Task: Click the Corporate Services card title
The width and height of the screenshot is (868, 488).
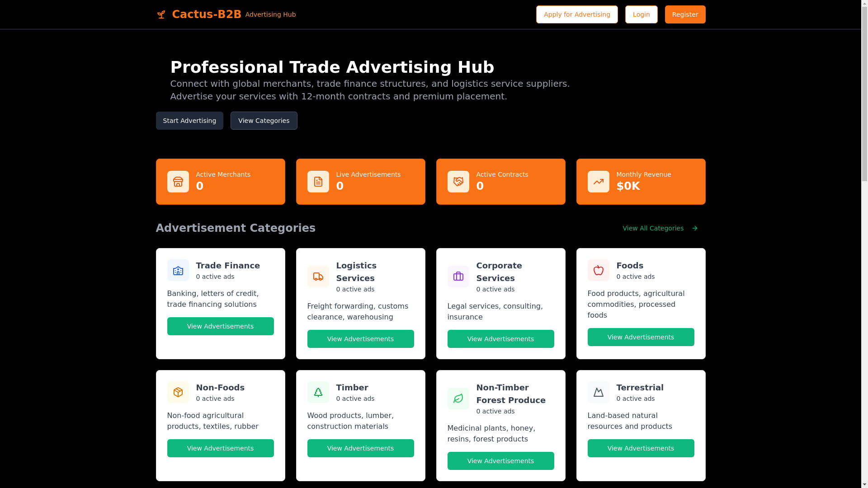Action: coord(499,272)
